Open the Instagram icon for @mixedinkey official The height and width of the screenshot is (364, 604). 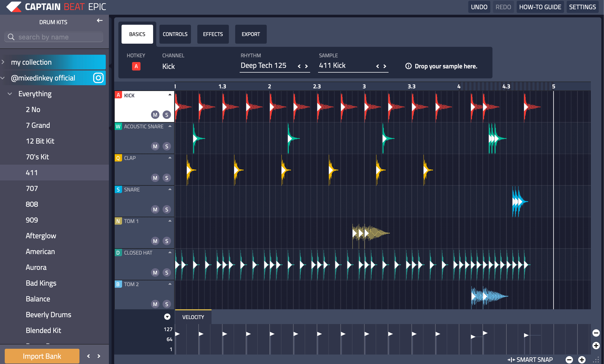98,78
